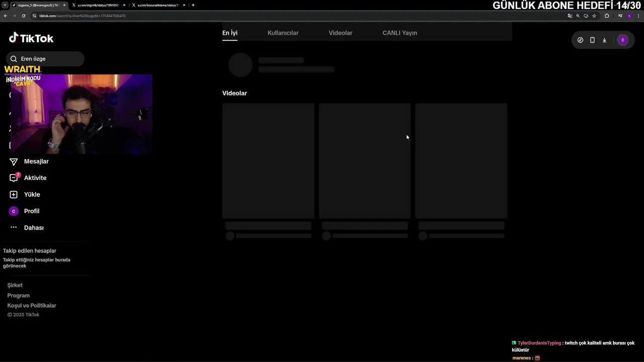Click the phone app icon in the top-right pill
The width and height of the screenshot is (644, 362).
tap(592, 40)
